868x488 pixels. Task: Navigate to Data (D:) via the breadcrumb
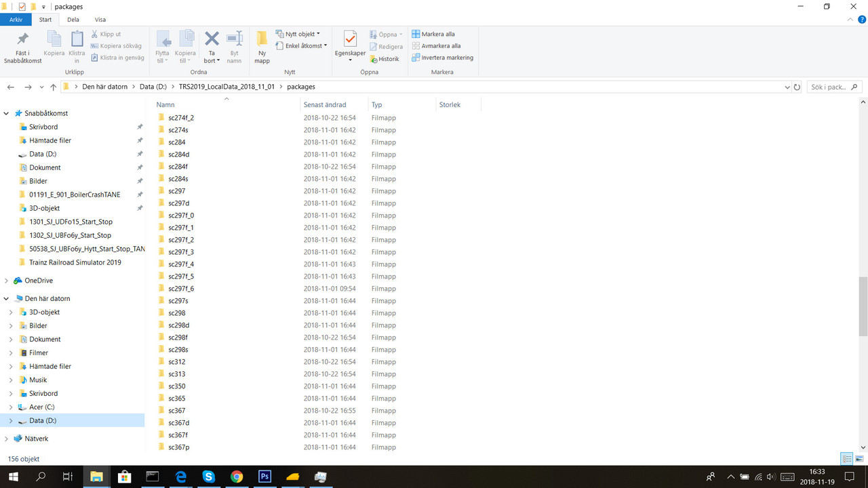pyautogui.click(x=153, y=86)
